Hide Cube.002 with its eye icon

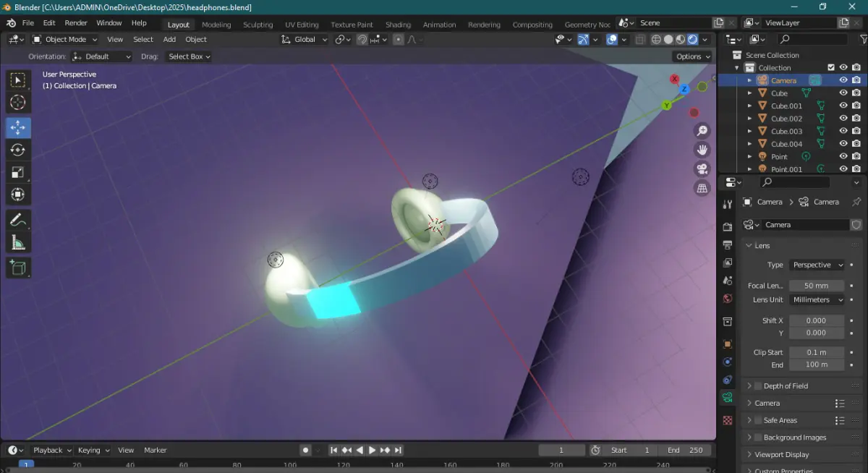(843, 119)
